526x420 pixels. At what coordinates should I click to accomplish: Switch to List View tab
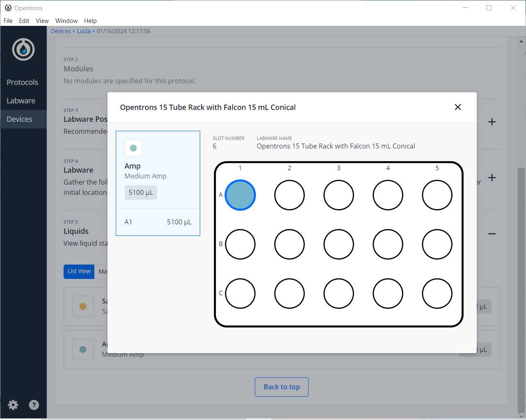[x=79, y=272]
